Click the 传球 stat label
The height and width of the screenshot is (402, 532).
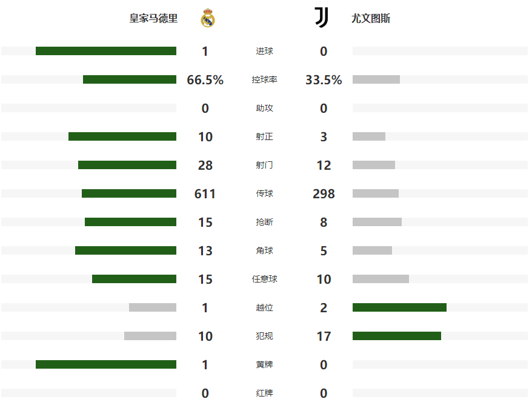[x=264, y=194]
